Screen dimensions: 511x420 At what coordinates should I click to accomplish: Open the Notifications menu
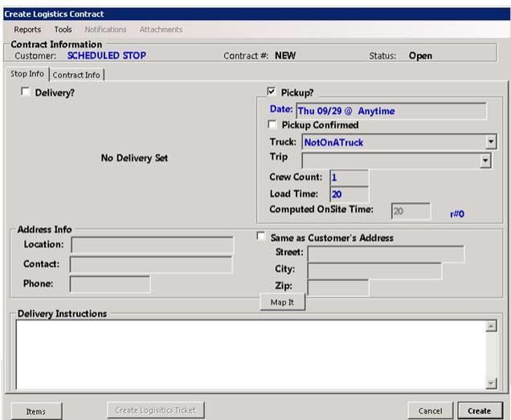click(105, 30)
